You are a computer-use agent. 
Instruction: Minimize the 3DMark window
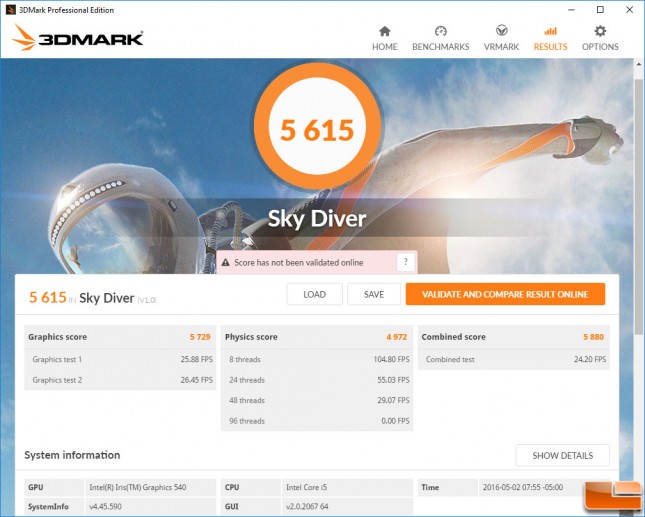(571, 10)
